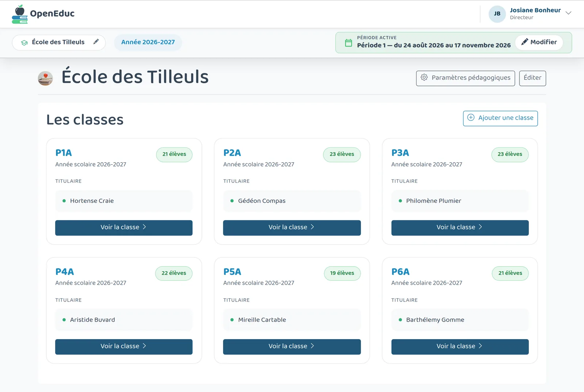Click the P5A class title

tap(232, 272)
